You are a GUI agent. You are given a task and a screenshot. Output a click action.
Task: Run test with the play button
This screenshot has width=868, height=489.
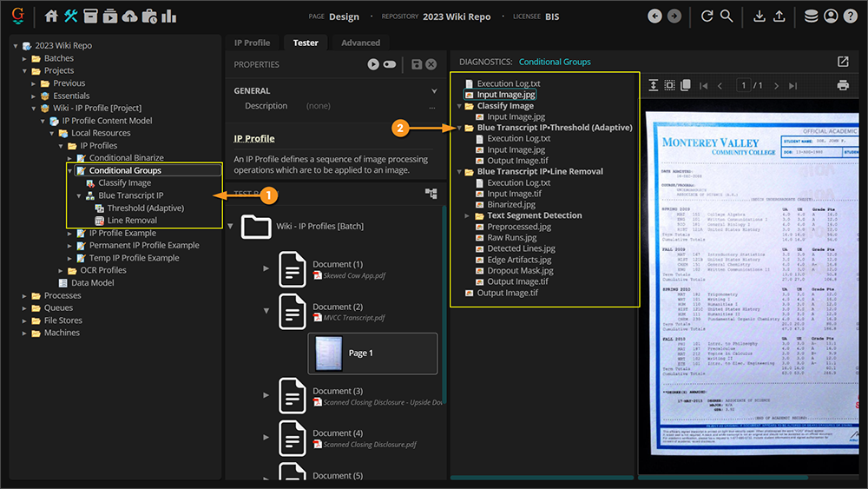coord(373,64)
